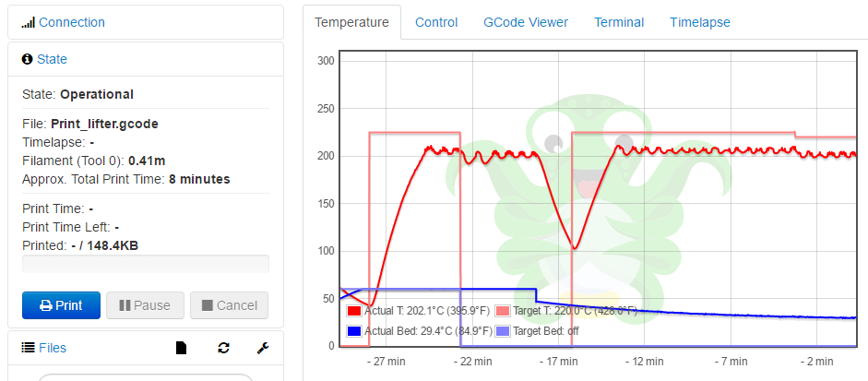Open the wrench icon in Files header
The height and width of the screenshot is (381, 868).
262,348
